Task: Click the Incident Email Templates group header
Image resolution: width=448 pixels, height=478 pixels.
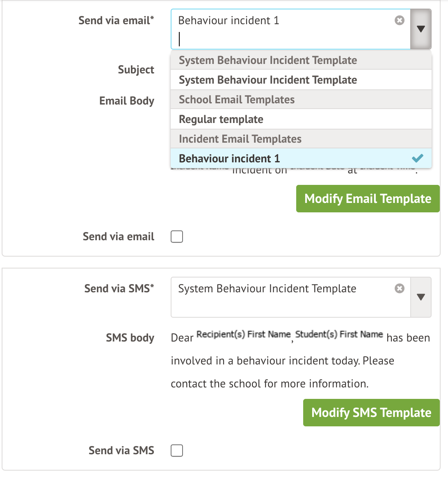Action: pyautogui.click(x=240, y=139)
